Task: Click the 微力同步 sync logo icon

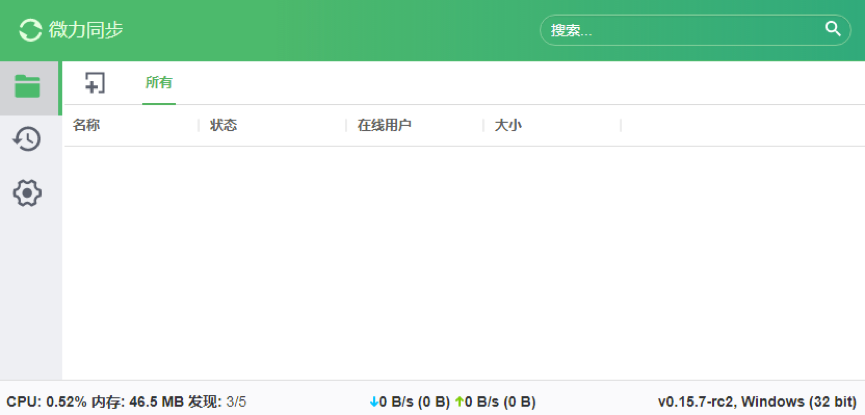Action: click(30, 30)
